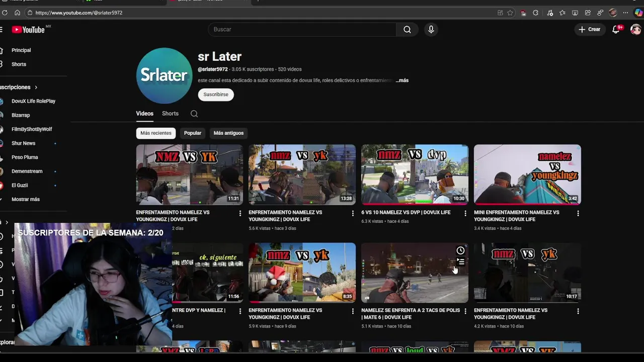Reload the page in the browser

[x=5, y=13]
